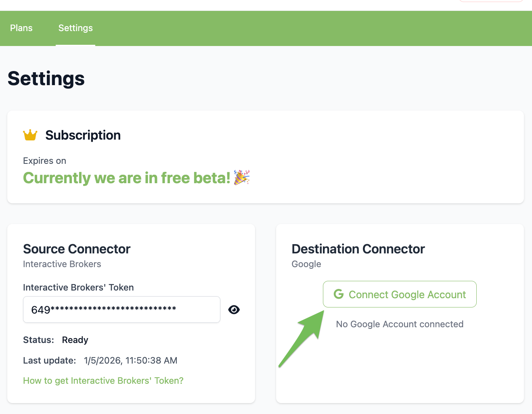Viewport: 532px width, 414px height.
Task: Click the Connect Google Account button
Action: (x=400, y=294)
